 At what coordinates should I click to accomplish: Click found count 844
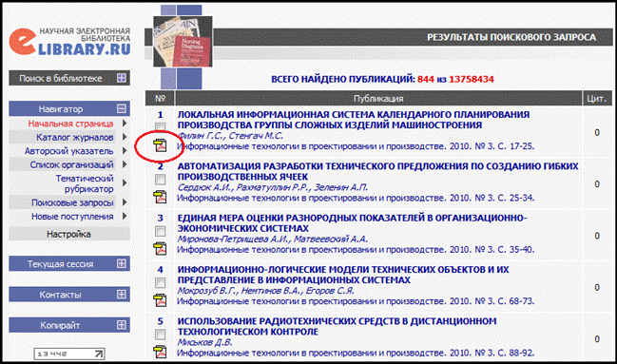[425, 79]
